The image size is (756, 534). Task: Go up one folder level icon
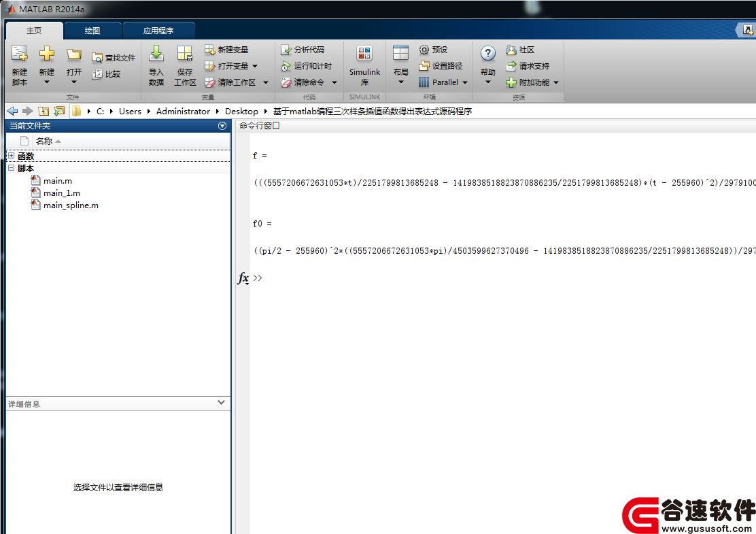(x=44, y=111)
